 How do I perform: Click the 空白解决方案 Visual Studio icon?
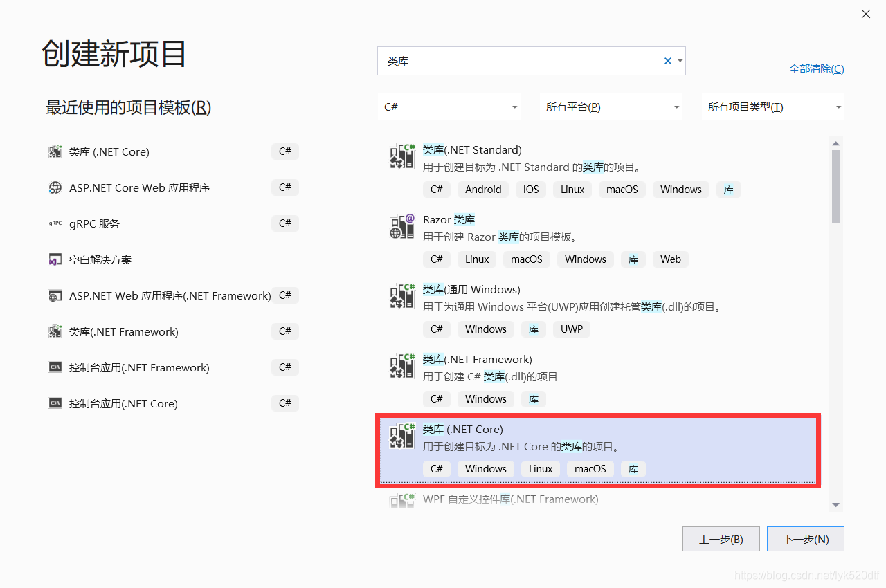point(55,260)
